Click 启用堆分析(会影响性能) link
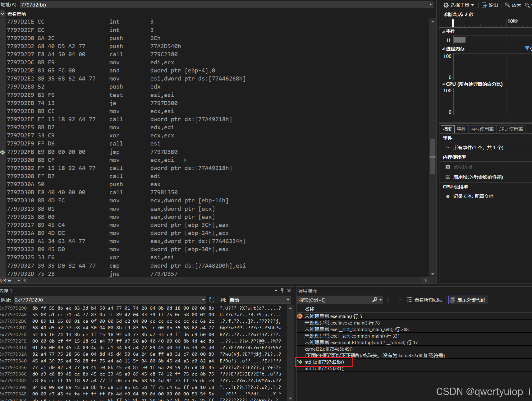532x401 pixels. click(x=478, y=177)
